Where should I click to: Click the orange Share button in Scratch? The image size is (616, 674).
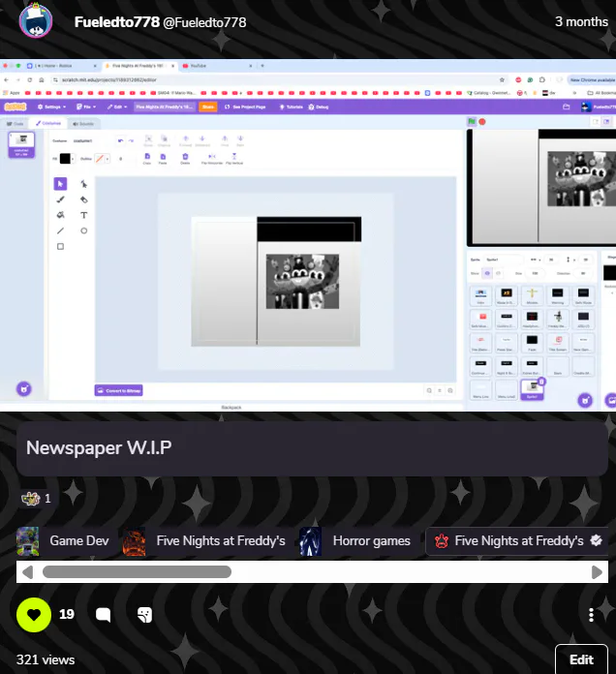(208, 107)
